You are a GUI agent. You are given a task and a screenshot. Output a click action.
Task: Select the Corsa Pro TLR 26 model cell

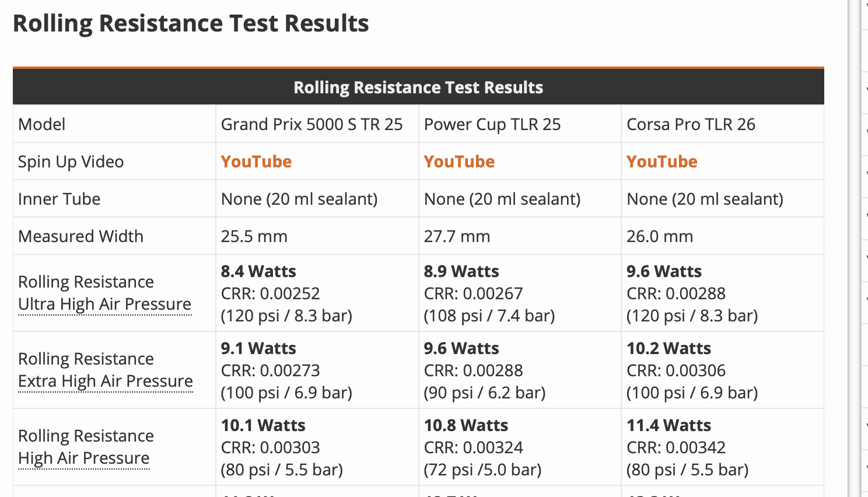click(691, 124)
